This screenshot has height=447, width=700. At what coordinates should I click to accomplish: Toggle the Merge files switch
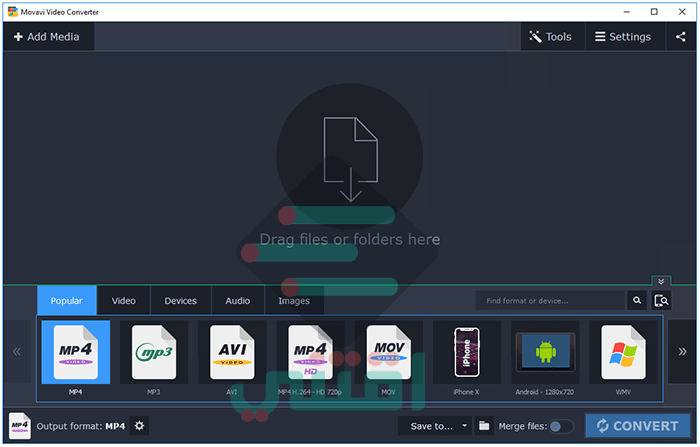[561, 426]
